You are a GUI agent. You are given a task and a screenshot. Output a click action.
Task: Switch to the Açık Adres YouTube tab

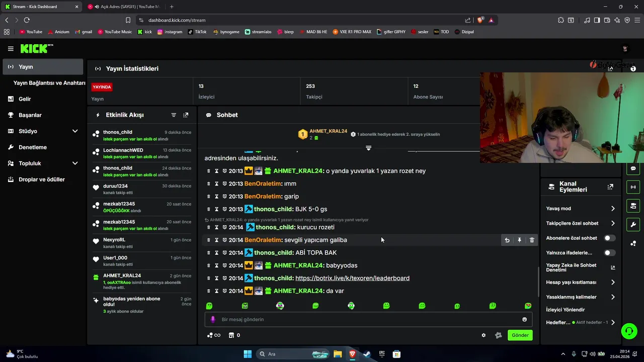click(124, 7)
